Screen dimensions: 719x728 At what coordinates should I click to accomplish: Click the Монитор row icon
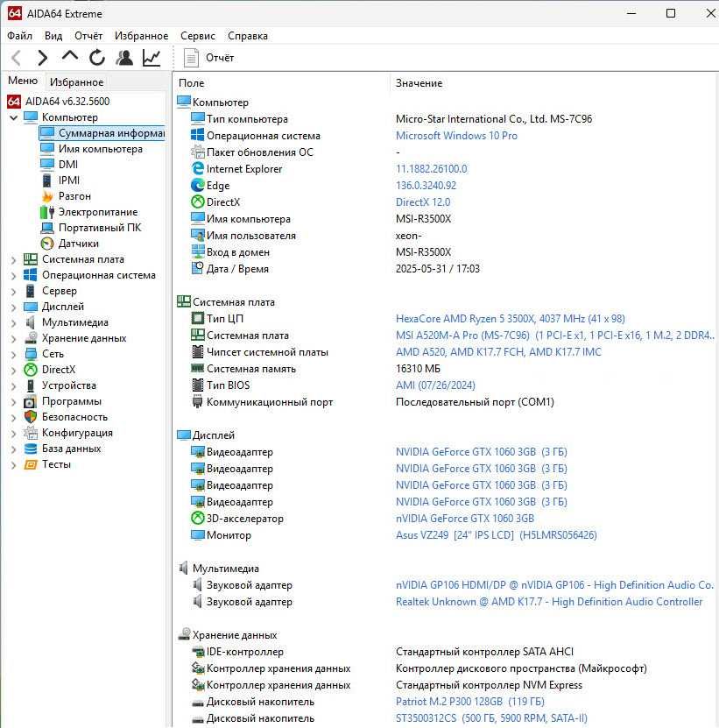(198, 535)
